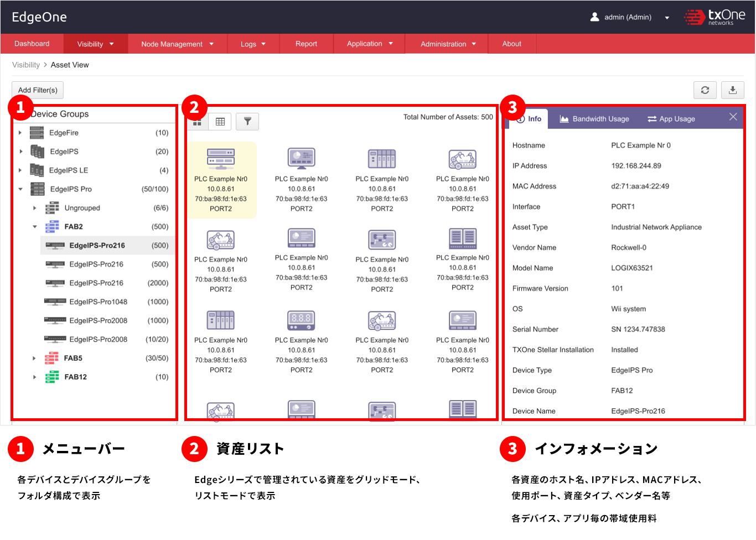
Task: Open the Node Management menu
Action: click(x=177, y=44)
